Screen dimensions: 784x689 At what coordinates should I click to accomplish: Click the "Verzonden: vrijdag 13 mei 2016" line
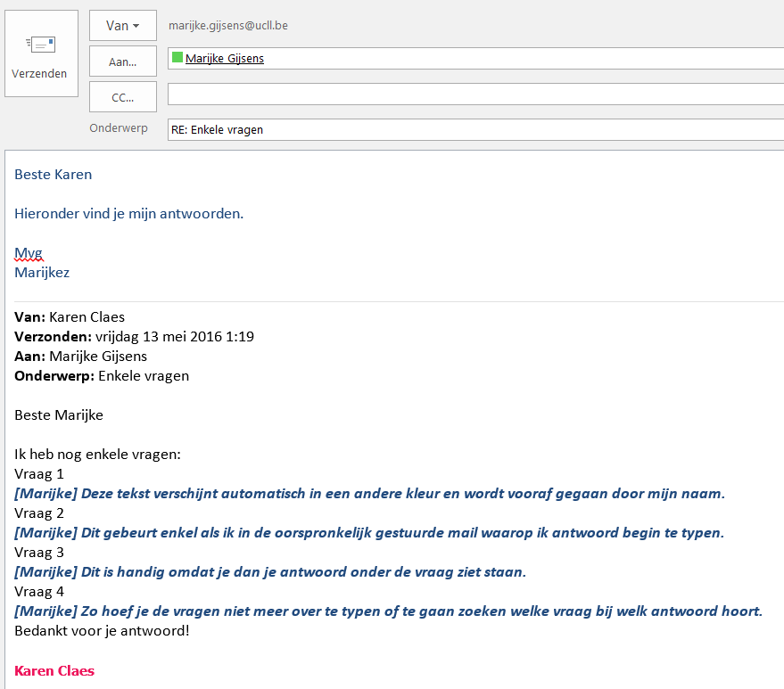(134, 337)
